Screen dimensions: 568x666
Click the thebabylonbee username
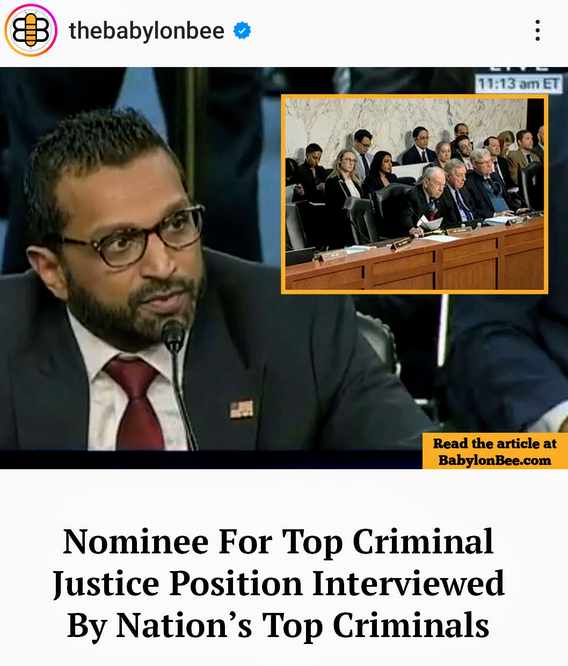tap(147, 31)
